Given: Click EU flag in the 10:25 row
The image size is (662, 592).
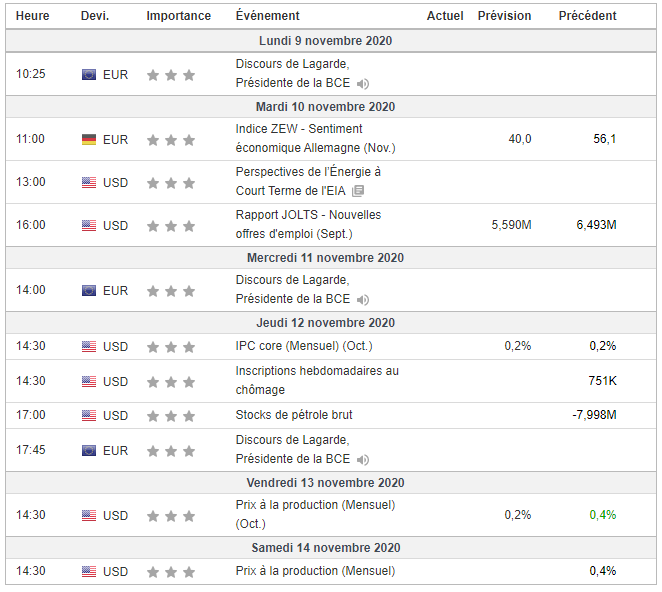Looking at the screenshot, I should coord(89,75).
